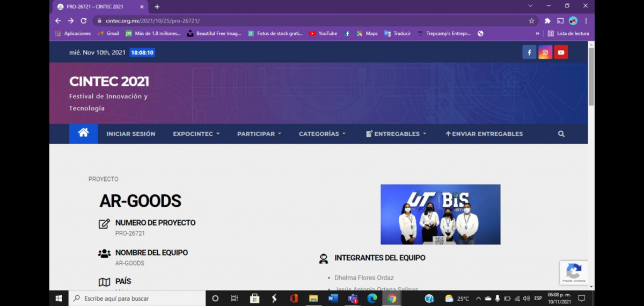Open the Windows Start menu
This screenshot has height=306, width=644.
click(x=58, y=298)
